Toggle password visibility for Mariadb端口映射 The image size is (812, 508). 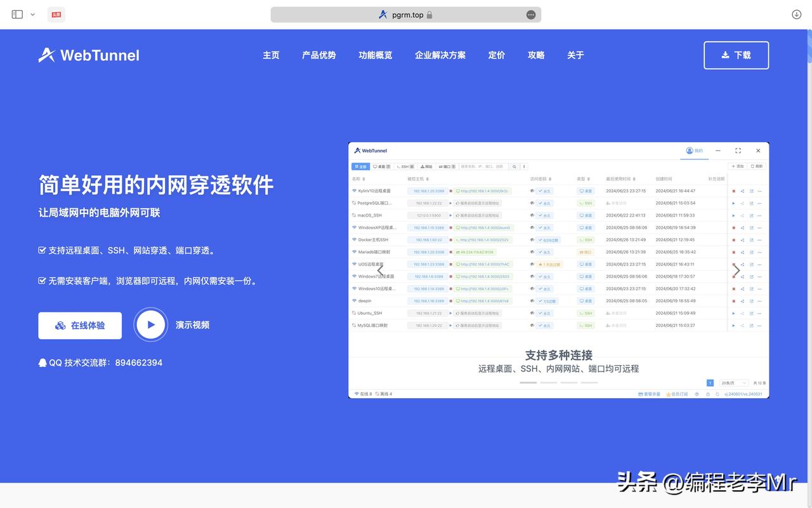(532, 252)
